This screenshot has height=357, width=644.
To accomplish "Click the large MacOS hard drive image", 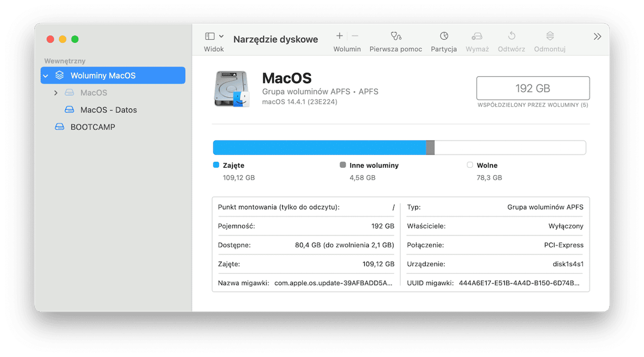I will (x=232, y=89).
